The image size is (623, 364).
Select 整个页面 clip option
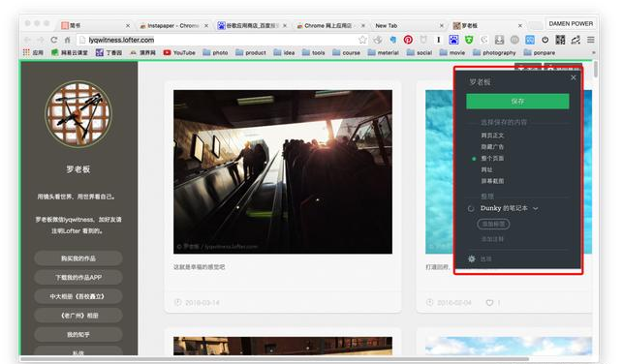pos(492,159)
